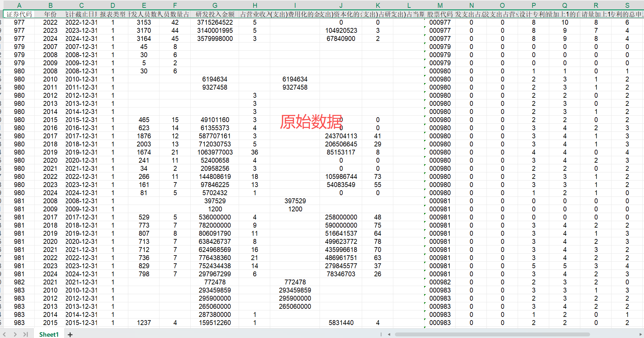Select the cell containing 104920523
The height and width of the screenshot is (338, 644).
[341, 31]
